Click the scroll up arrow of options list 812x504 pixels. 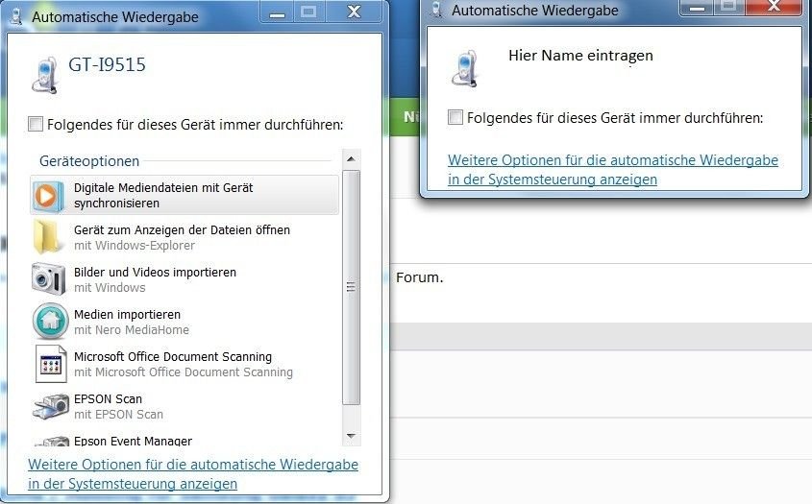tap(351, 159)
